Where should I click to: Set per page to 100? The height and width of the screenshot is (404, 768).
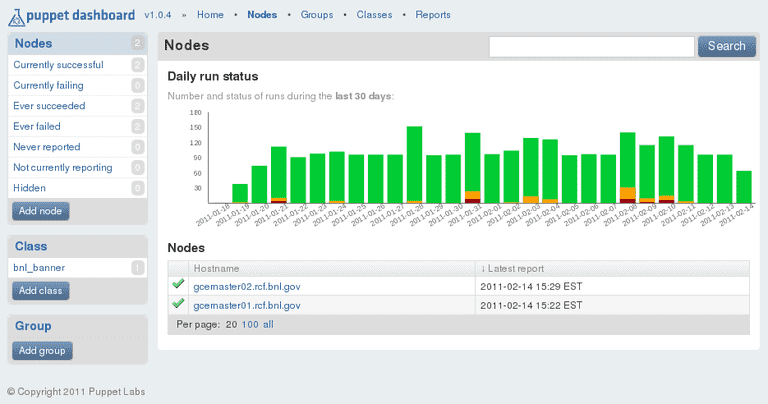coord(250,324)
